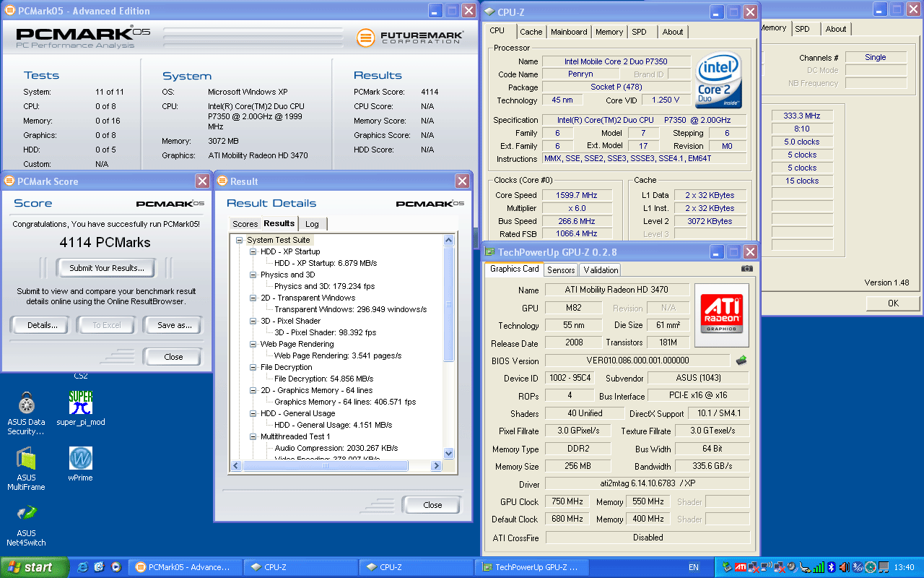Collapse the 3D - Pixel Shader node
This screenshot has width=924, height=578.
[253, 321]
